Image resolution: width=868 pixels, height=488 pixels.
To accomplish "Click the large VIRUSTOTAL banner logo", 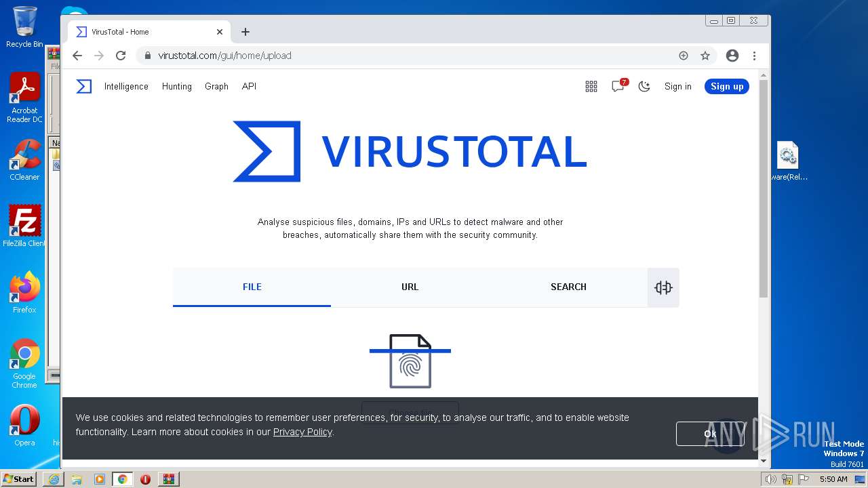I will (410, 151).
